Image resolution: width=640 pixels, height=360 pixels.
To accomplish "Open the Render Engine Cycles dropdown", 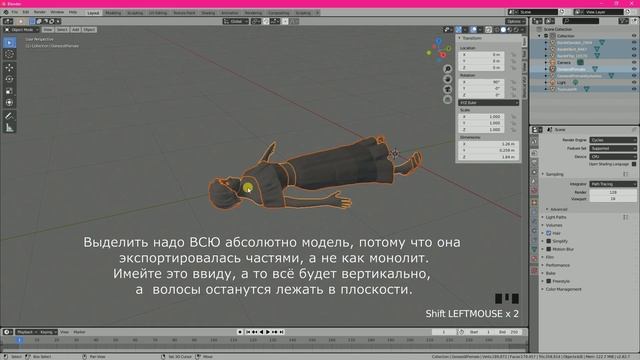I will [613, 140].
